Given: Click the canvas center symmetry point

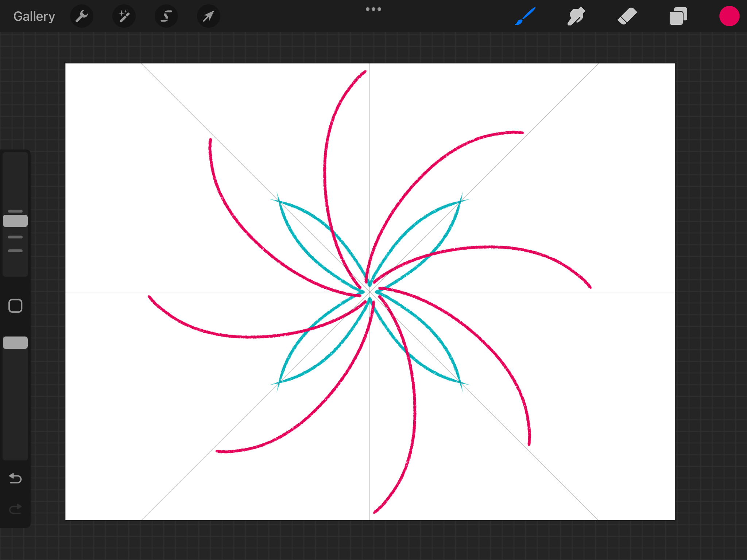Looking at the screenshot, I should (369, 292).
